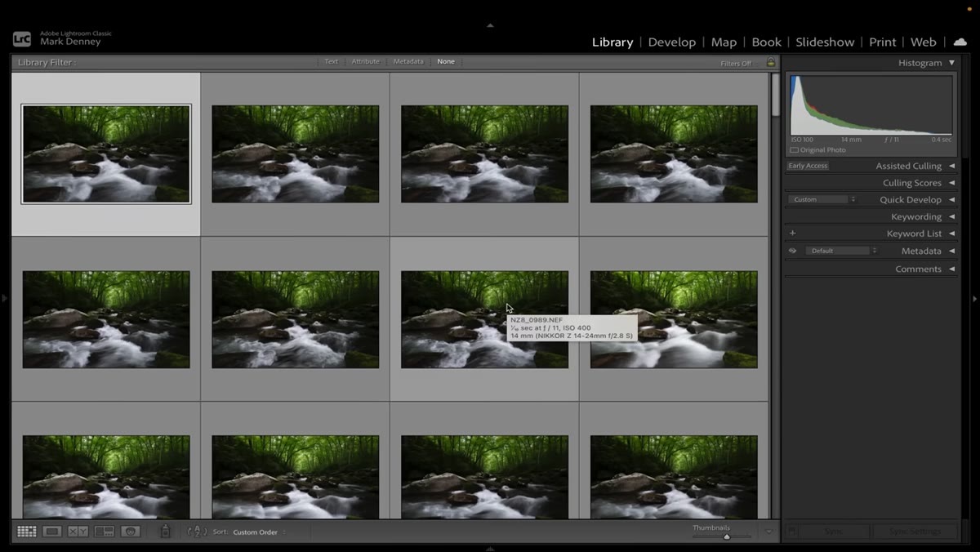Image resolution: width=980 pixels, height=552 pixels.
Task: Select the first thumbnail in second row
Action: [106, 319]
